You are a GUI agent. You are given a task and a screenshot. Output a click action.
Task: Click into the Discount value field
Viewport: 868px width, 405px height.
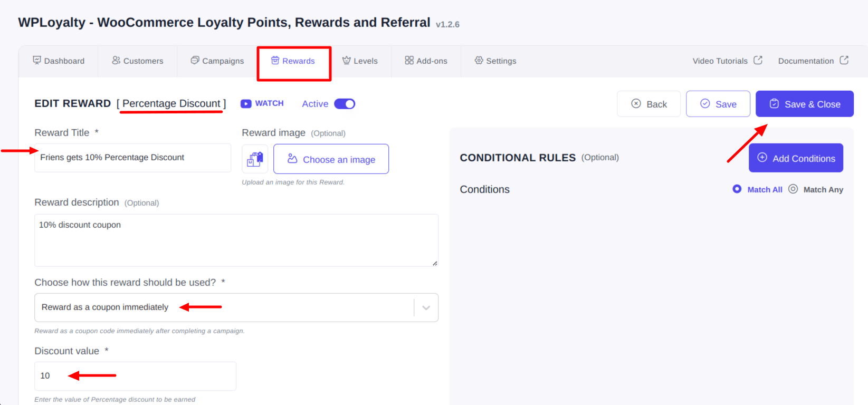(x=135, y=376)
